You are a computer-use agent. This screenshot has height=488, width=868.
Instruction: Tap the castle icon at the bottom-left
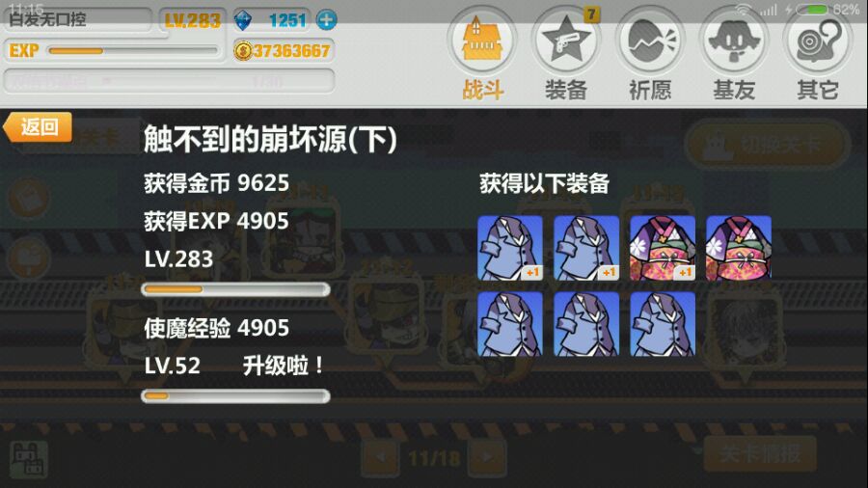coord(28,459)
